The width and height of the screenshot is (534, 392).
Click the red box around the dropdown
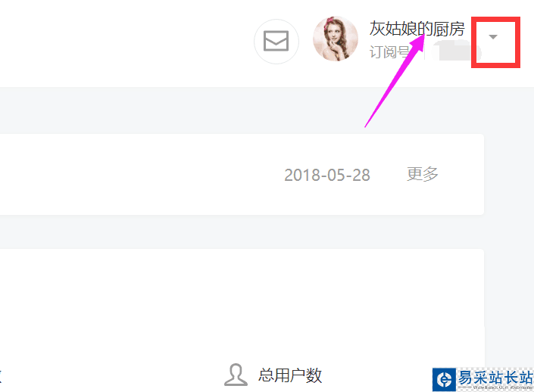pos(495,42)
